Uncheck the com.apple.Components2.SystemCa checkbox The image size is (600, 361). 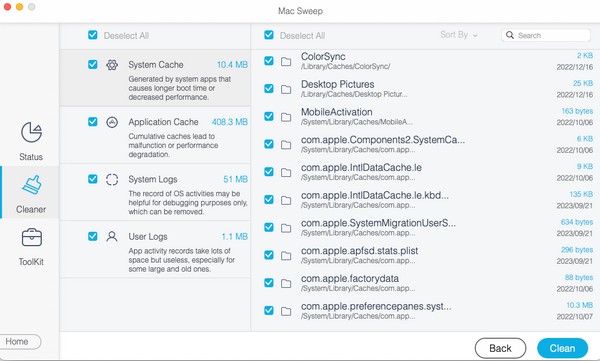[x=269, y=144]
